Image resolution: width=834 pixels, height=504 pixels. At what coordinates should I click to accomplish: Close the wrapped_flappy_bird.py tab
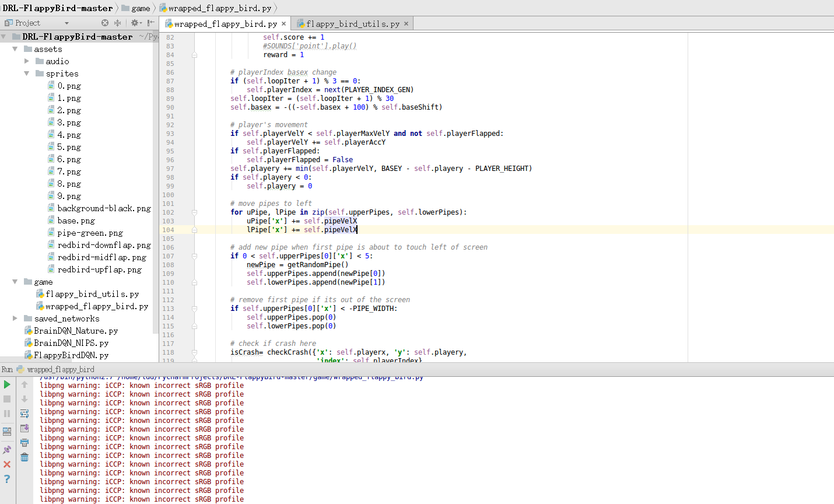pos(284,24)
